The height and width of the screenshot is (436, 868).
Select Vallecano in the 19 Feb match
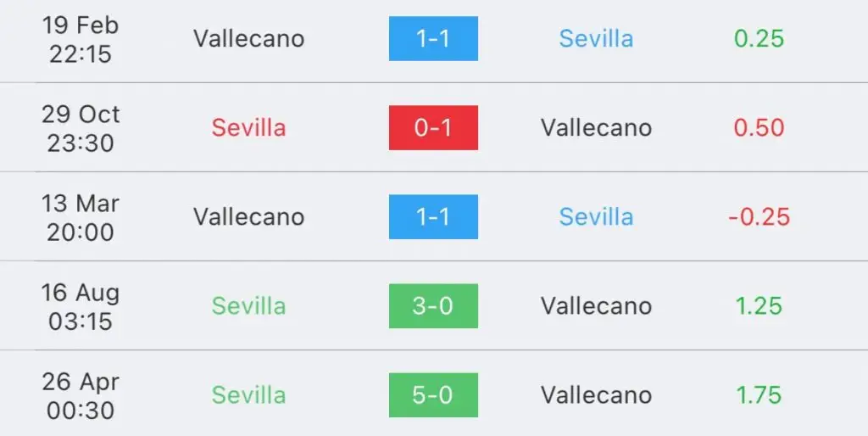[249, 39]
